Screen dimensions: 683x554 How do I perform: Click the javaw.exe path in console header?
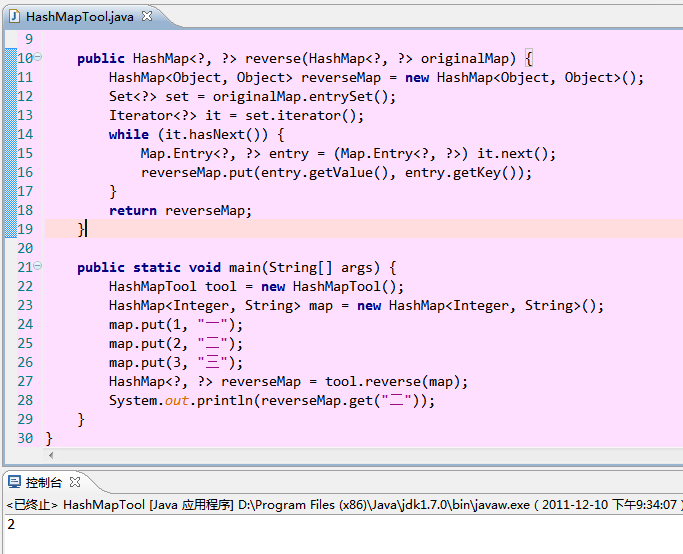[384, 505]
